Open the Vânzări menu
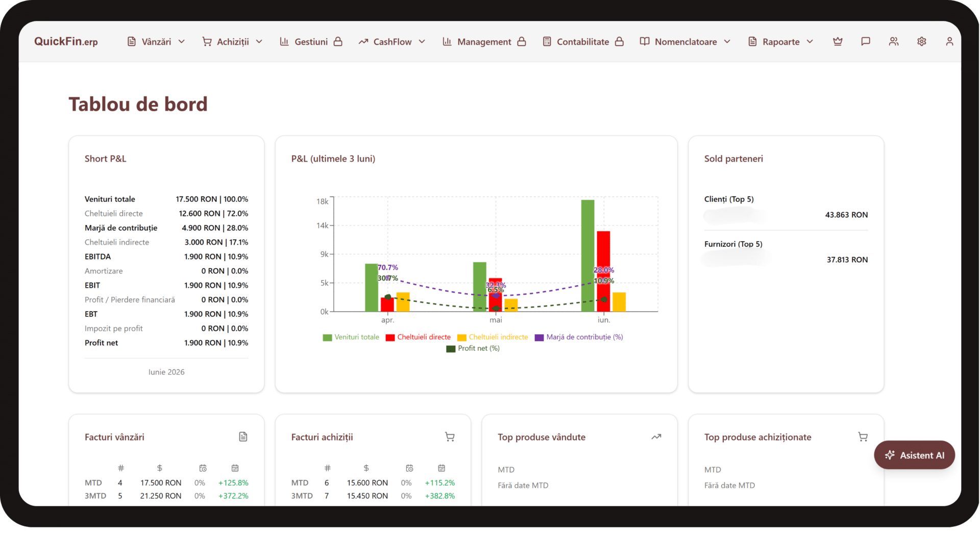980x533 pixels. (156, 41)
